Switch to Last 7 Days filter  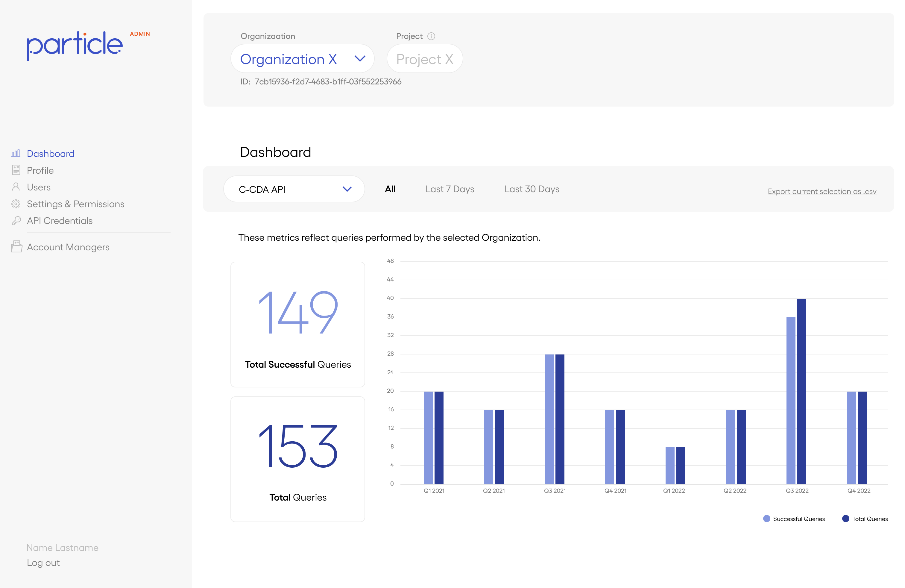[450, 189]
